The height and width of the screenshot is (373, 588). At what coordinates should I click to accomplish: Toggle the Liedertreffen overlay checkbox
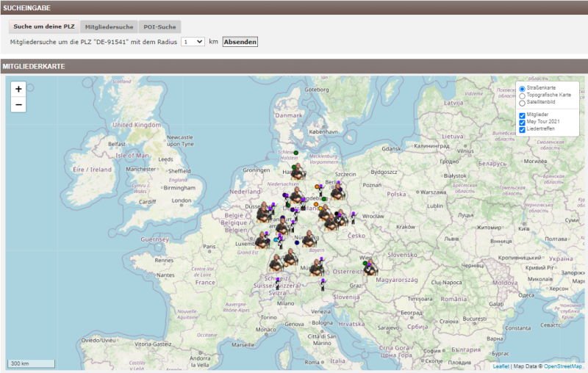[522, 129]
